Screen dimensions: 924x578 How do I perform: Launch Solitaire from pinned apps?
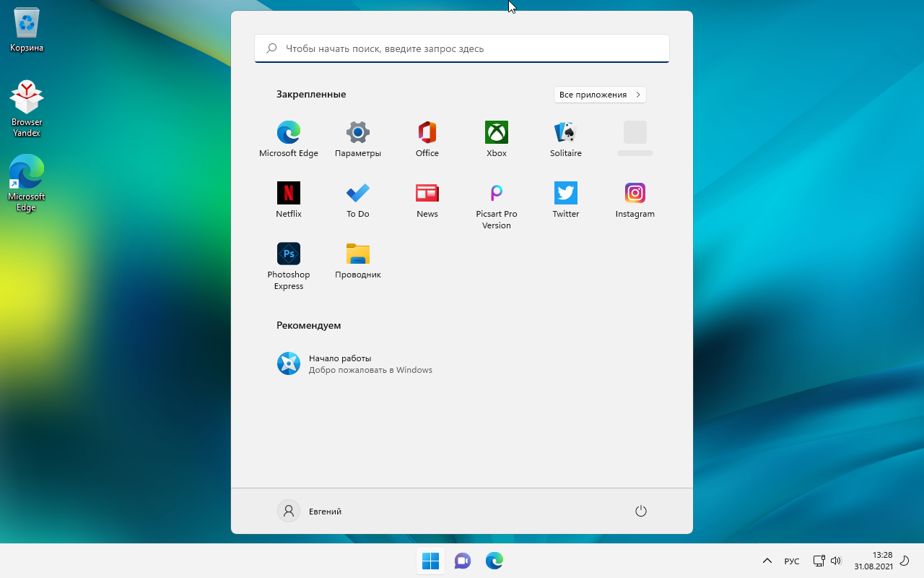566,139
